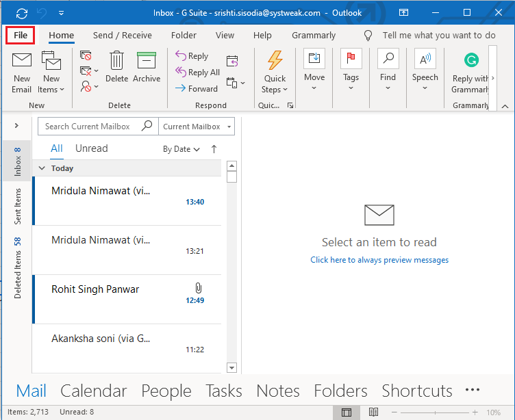Filter the list by Unread
515x420 pixels.
[91, 148]
